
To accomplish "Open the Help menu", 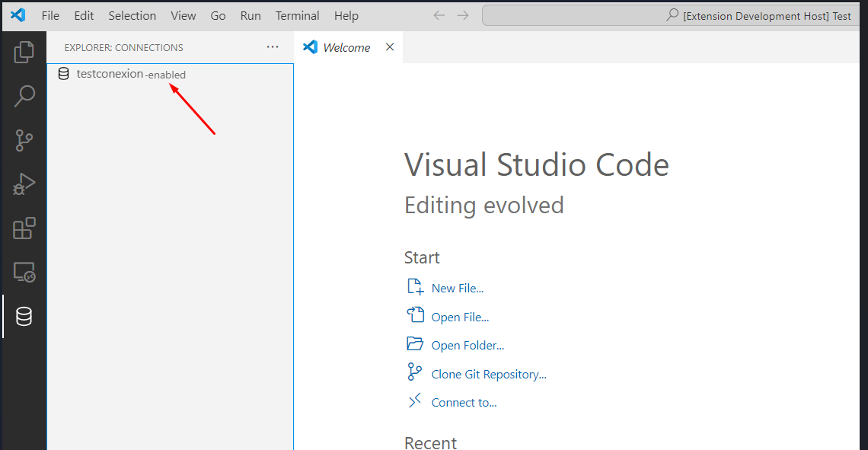I will coord(346,15).
